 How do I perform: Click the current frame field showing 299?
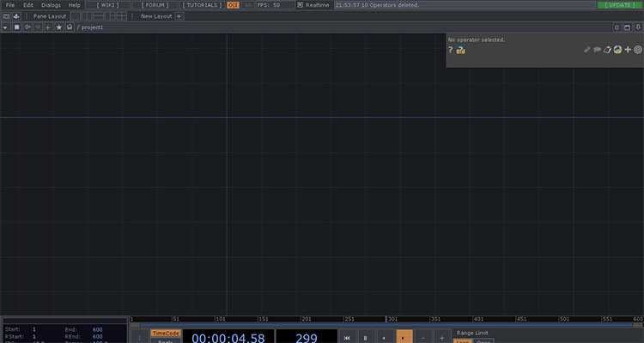[x=307, y=337]
